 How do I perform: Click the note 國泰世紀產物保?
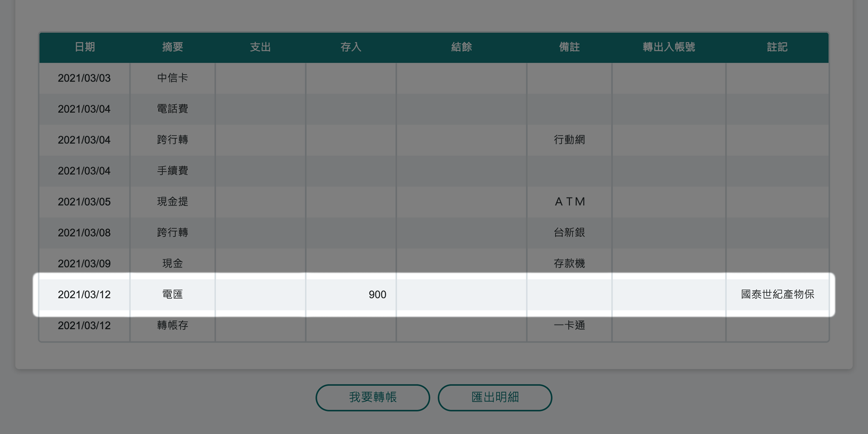coord(778,295)
